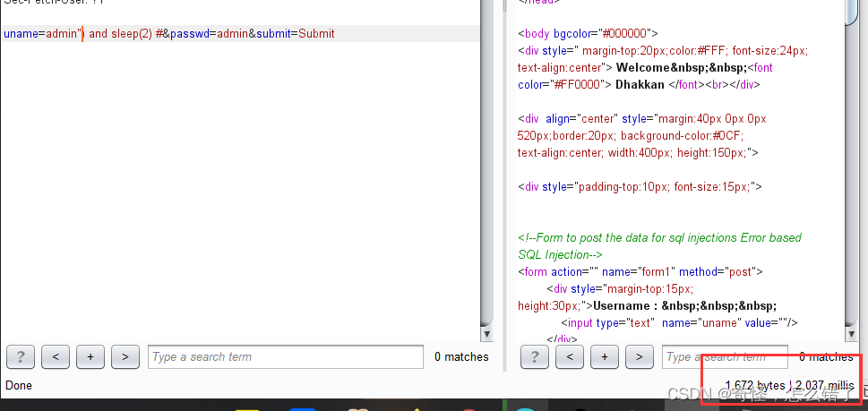The width and height of the screenshot is (868, 411).
Task: Click the '<input type="text" name="uname"' line
Action: [x=679, y=323]
